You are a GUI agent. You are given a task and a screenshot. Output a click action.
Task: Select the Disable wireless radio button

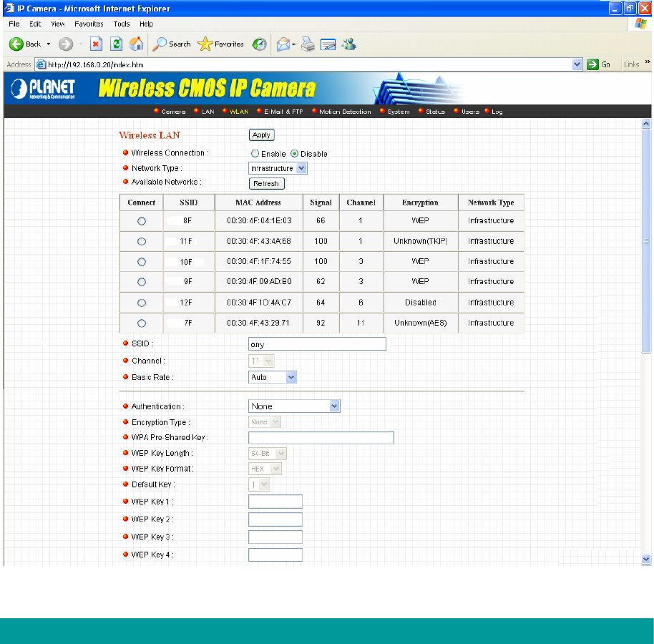click(x=294, y=154)
